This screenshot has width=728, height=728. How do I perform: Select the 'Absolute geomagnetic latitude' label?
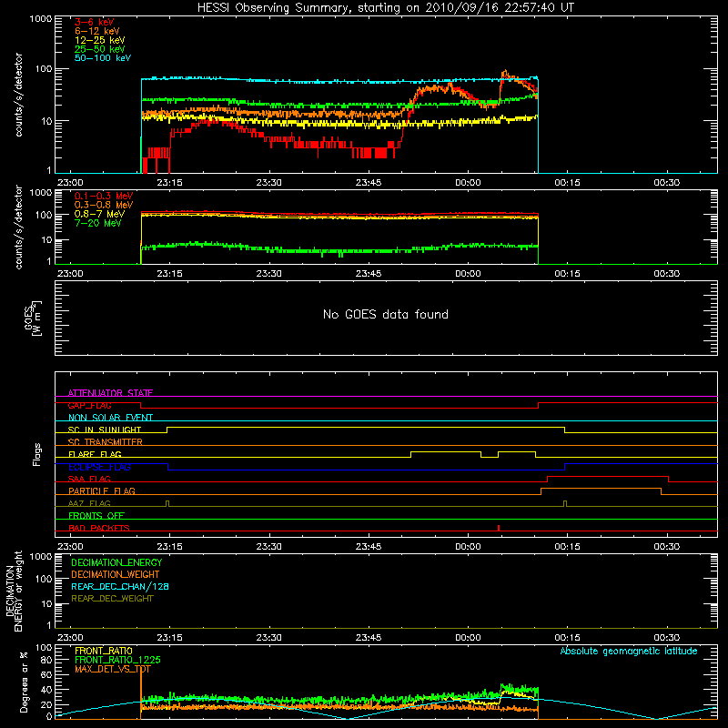(629, 652)
